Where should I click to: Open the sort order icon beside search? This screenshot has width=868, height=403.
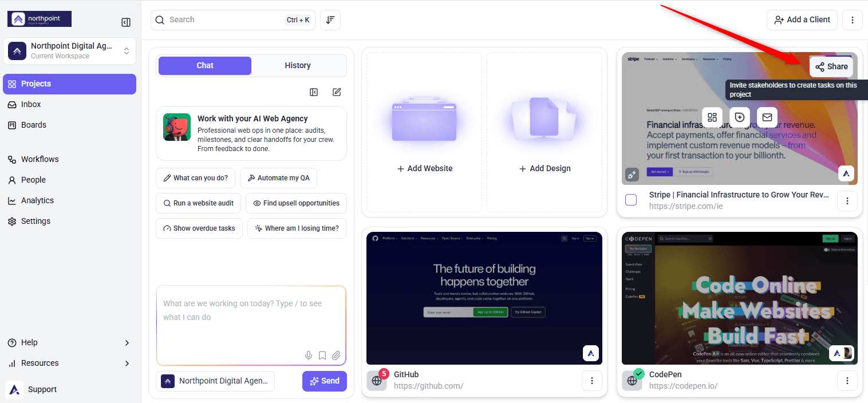pyautogui.click(x=330, y=19)
